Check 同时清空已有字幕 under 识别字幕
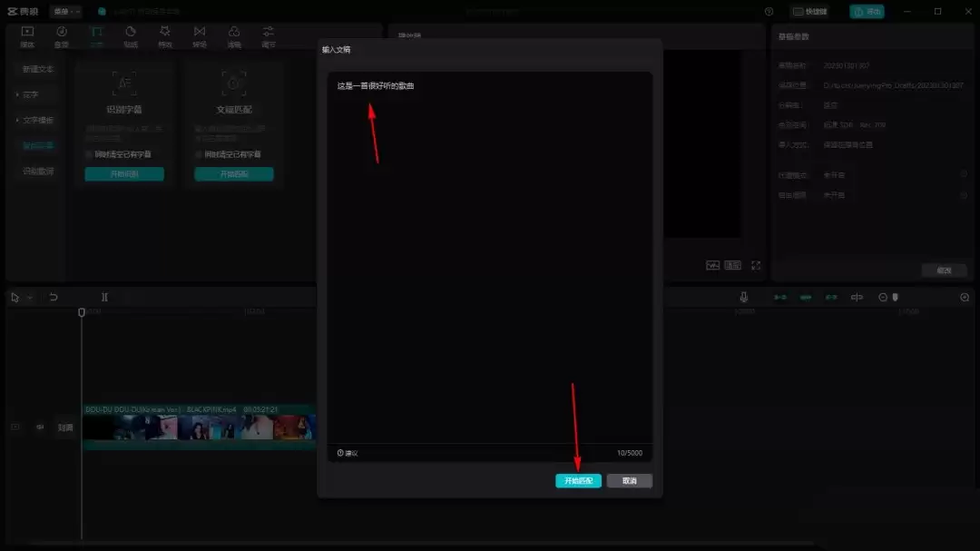This screenshot has width=980, height=551. point(89,154)
